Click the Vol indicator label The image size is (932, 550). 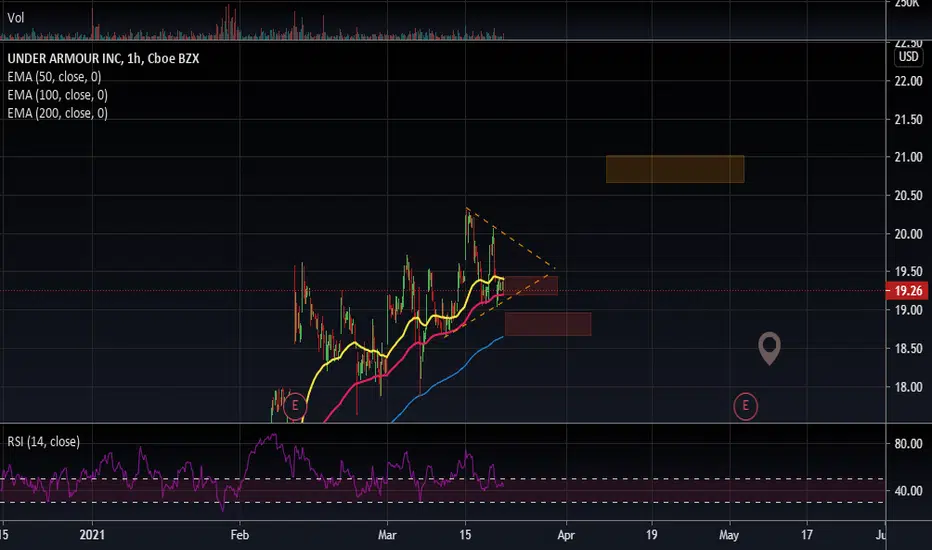[x=15, y=18]
